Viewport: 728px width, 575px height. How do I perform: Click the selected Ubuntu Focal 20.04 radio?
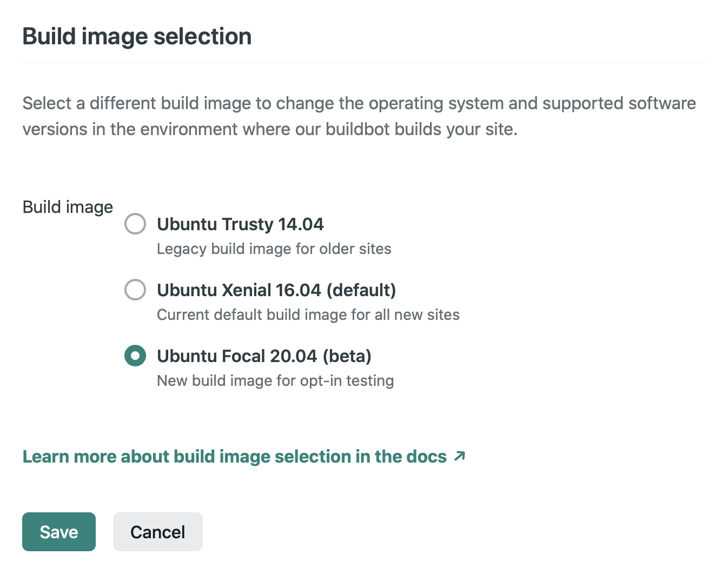coord(135,356)
